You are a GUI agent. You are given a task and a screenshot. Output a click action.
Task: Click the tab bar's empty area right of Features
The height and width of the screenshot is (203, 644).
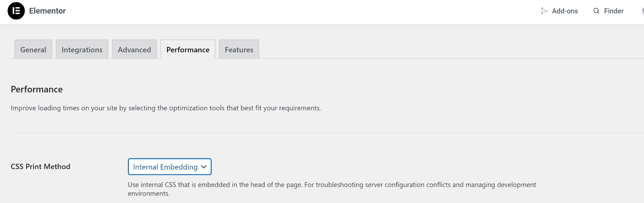point(440,49)
